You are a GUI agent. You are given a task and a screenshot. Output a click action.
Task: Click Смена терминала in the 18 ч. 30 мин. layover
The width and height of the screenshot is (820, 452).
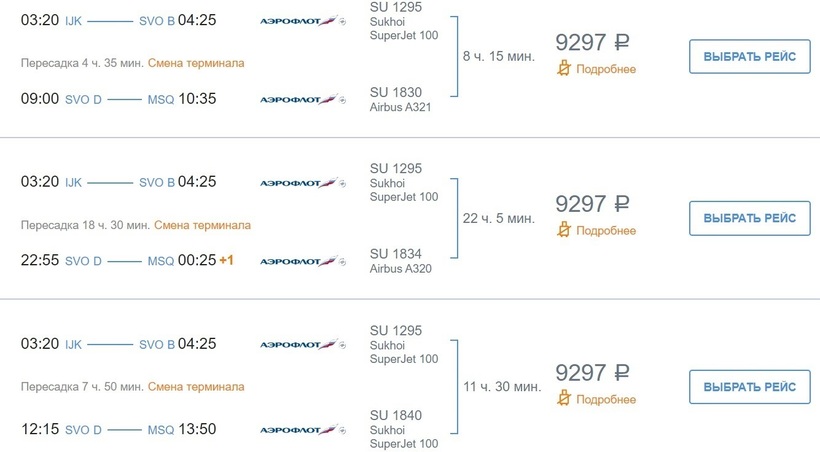[x=203, y=225]
